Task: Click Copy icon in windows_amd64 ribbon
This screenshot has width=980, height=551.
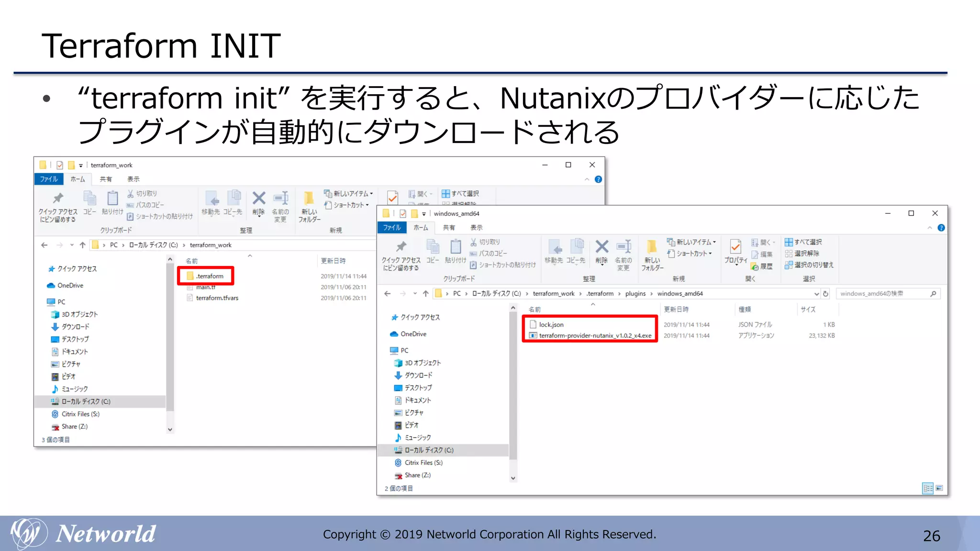Action: click(433, 252)
